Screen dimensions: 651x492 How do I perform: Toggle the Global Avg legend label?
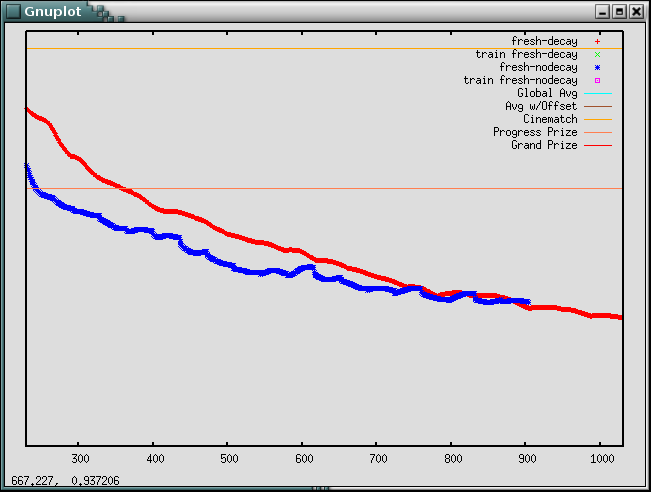(x=547, y=93)
